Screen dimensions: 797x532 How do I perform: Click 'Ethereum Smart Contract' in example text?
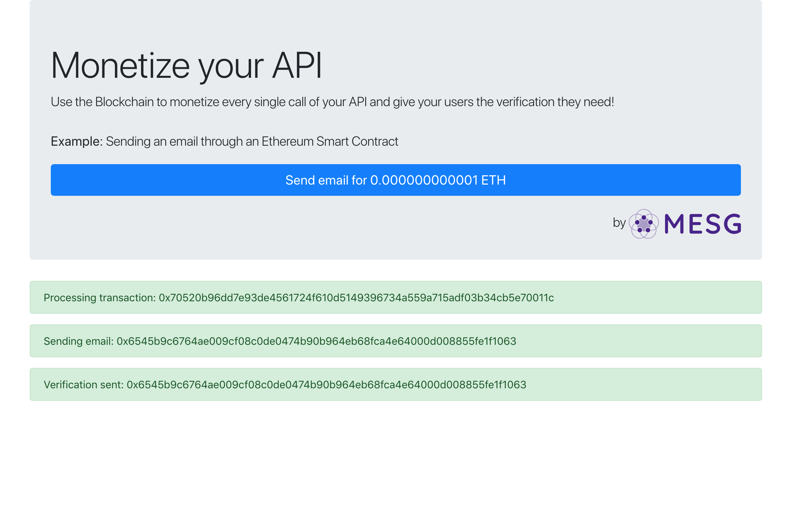click(x=330, y=141)
